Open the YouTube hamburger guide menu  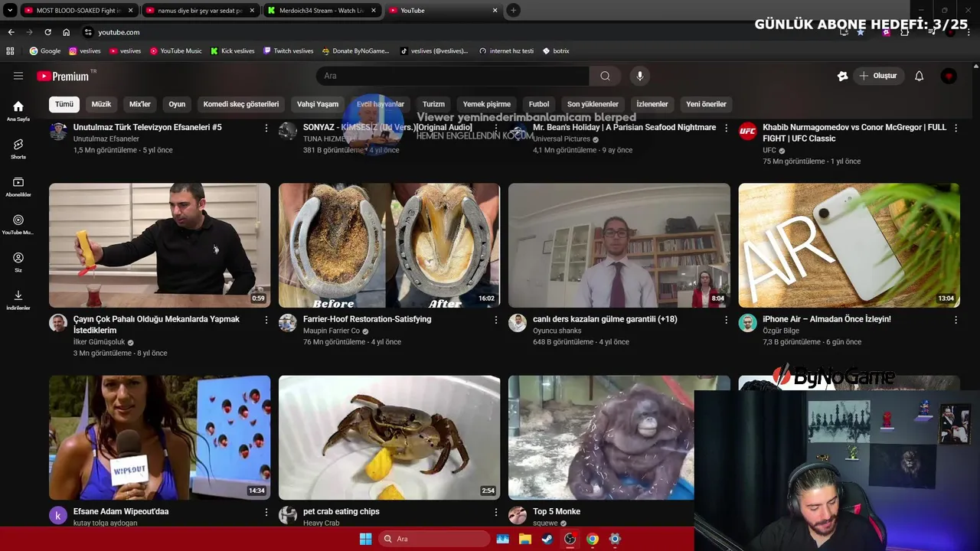click(x=18, y=76)
